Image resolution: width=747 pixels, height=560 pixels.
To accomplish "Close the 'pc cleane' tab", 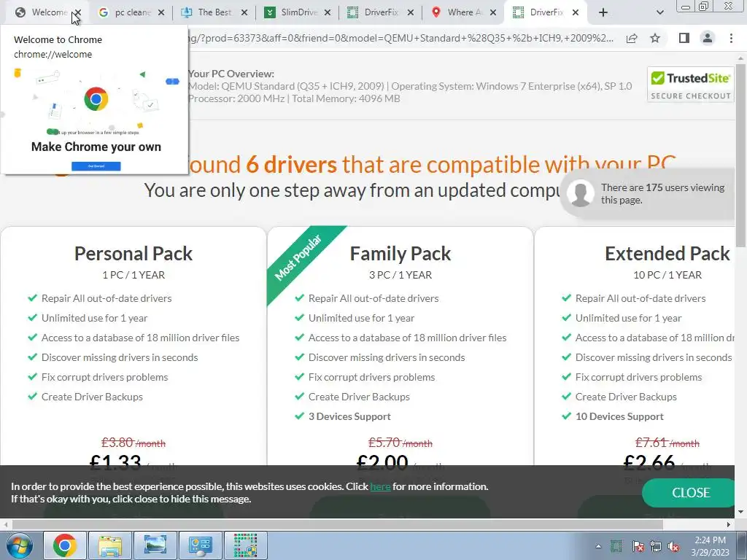I will tap(161, 13).
